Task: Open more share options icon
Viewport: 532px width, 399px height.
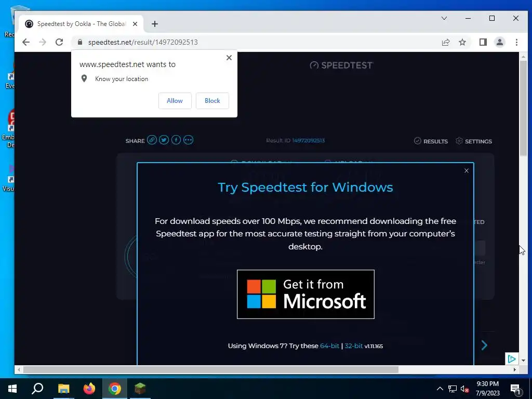Action: pos(188,140)
